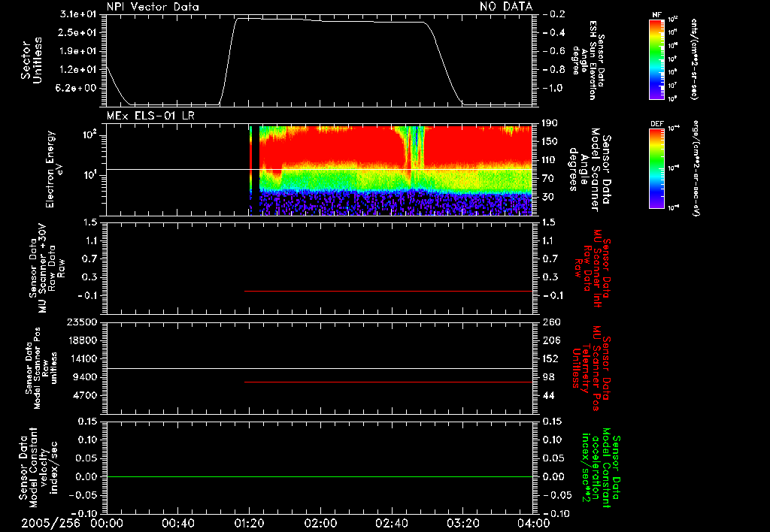Click the '18800' scanner position tick label

tap(81, 340)
